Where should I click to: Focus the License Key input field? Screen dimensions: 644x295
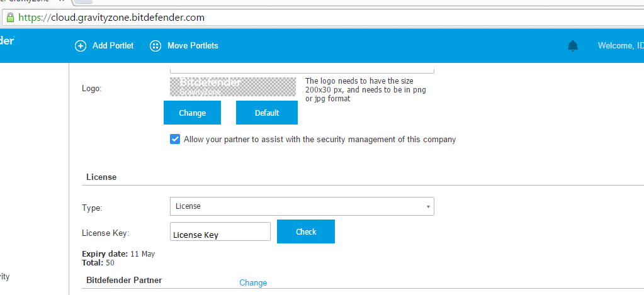(220, 231)
